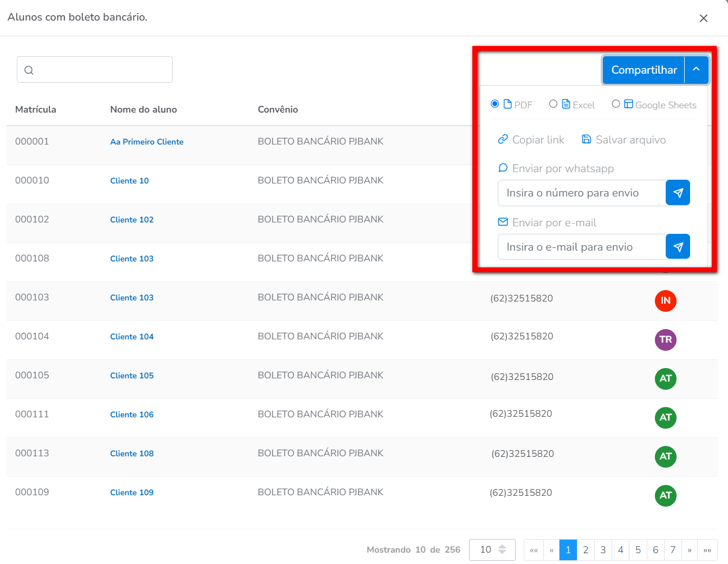Choose the Google Sheets radio option
Screen dimensions: 728x564
616,104
